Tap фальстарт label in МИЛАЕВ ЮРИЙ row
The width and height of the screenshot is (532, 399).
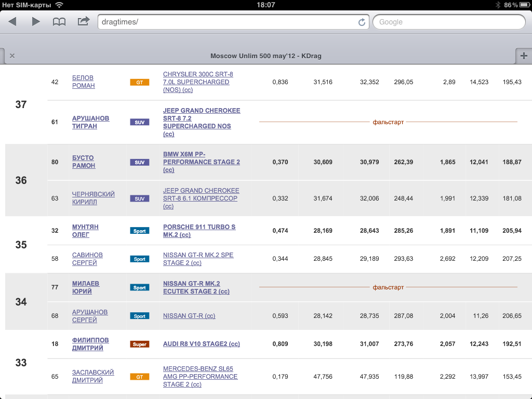pos(388,287)
